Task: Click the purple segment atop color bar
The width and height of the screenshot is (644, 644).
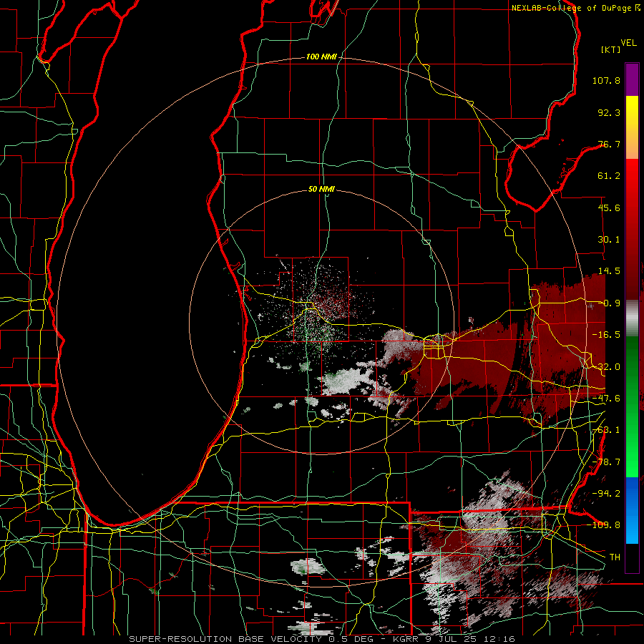Action: tap(632, 79)
